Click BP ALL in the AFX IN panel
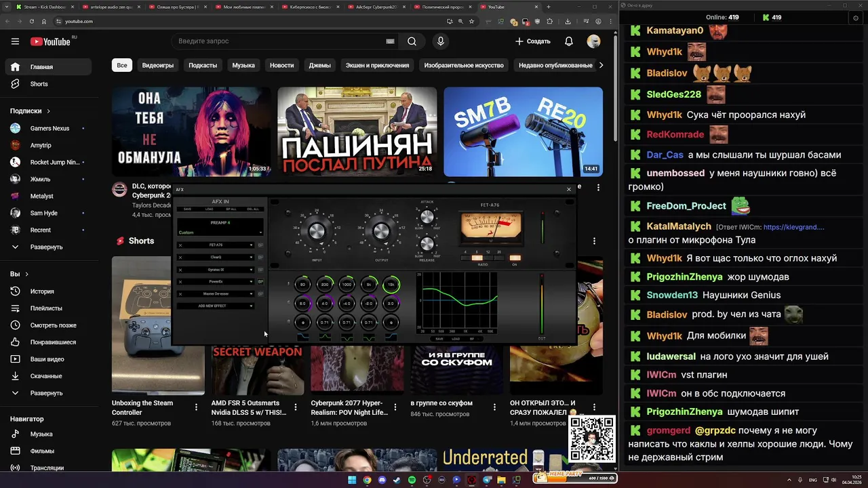Screen dimensions: 868x488 [231, 209]
